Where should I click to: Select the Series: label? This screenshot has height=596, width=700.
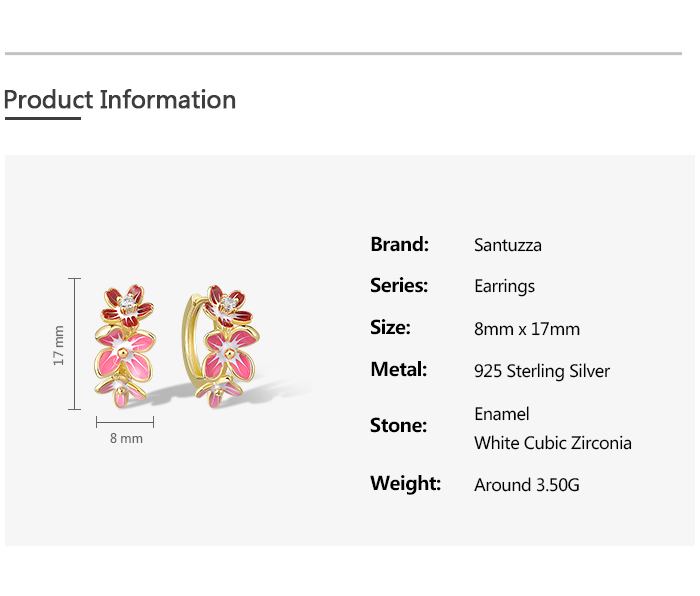click(x=399, y=285)
